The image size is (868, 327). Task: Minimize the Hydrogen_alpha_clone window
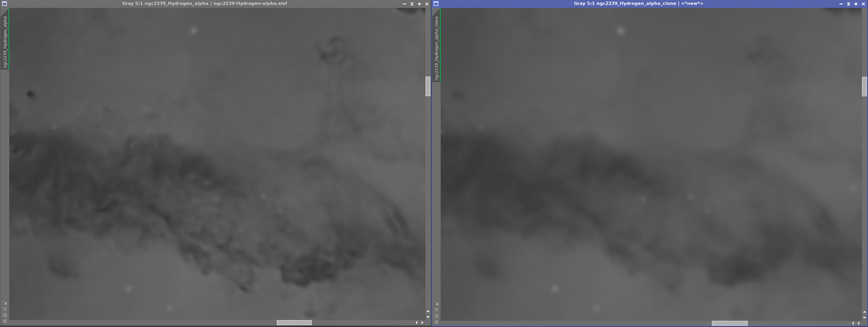coord(841,4)
